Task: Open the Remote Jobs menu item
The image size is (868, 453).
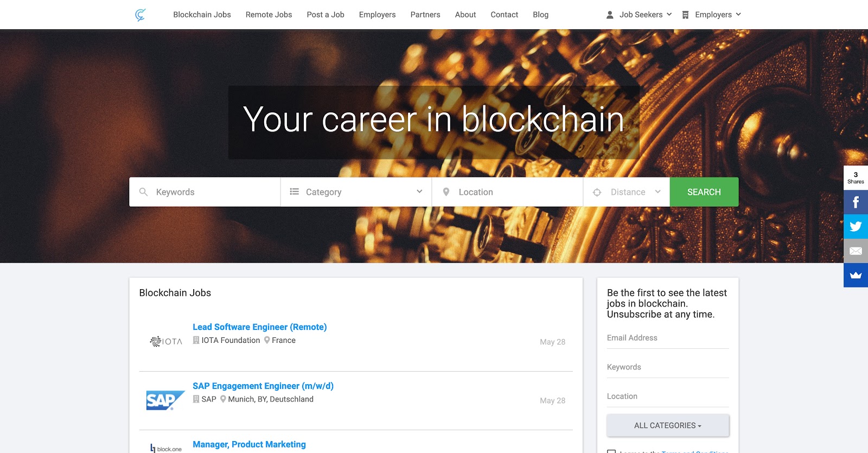Action: pos(269,15)
